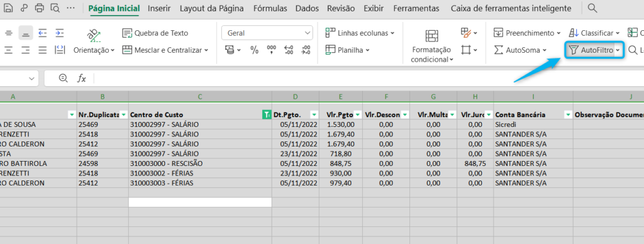644x244 pixels.
Task: Click the fx insert function icon
Action: point(82,78)
